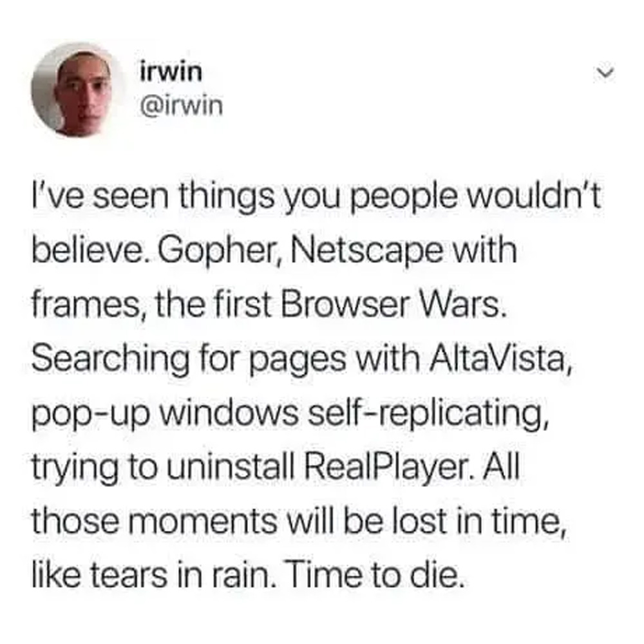Click the word frames in tweet
This screenshot has width=644, height=644.
[x=86, y=305]
